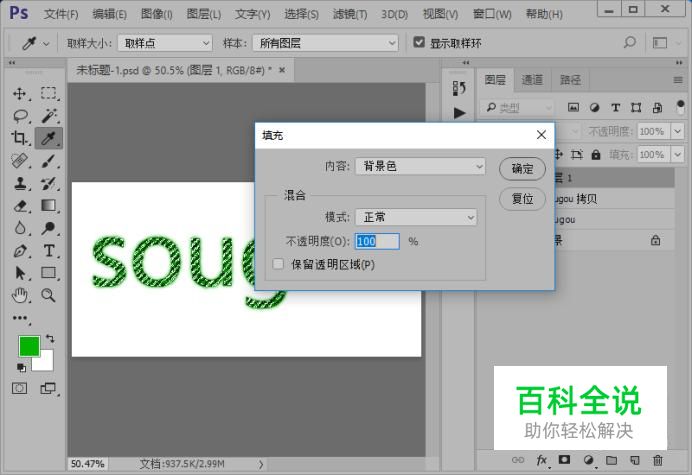Viewport: 692px width, 475px height.
Task: Open the Window menu
Action: click(x=492, y=14)
